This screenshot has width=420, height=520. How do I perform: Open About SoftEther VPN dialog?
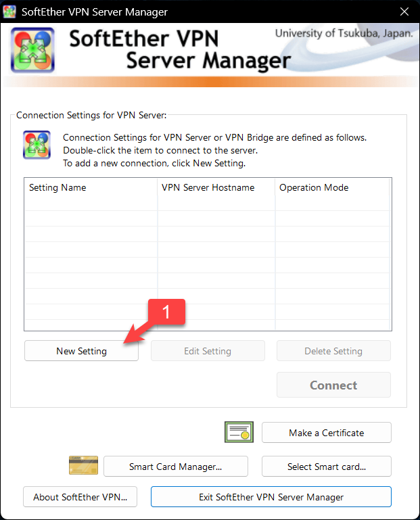click(x=80, y=497)
